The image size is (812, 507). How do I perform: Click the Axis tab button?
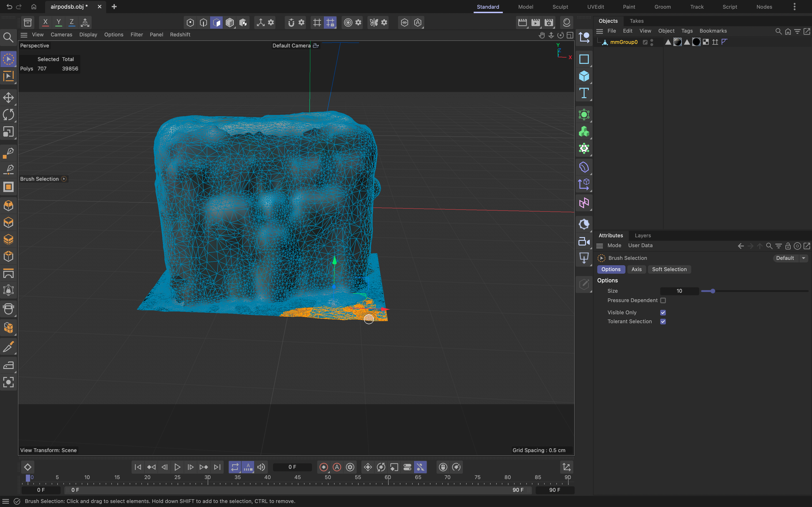[x=636, y=269]
